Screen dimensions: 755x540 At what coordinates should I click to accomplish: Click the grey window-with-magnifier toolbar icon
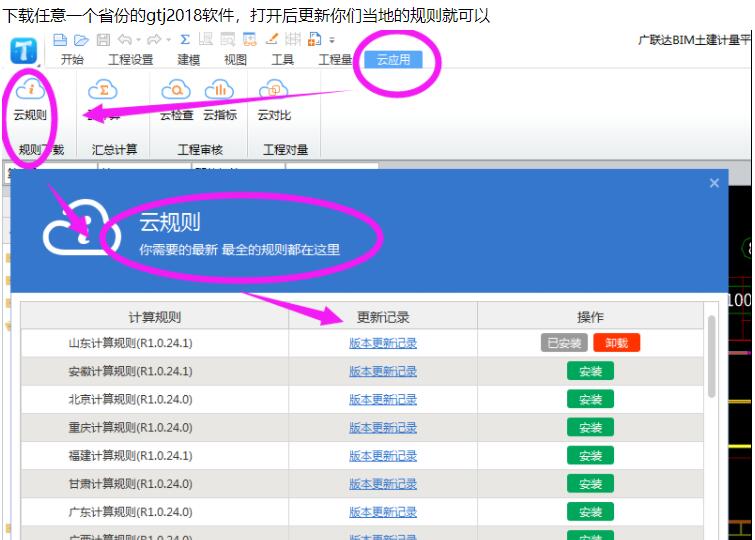[228, 40]
